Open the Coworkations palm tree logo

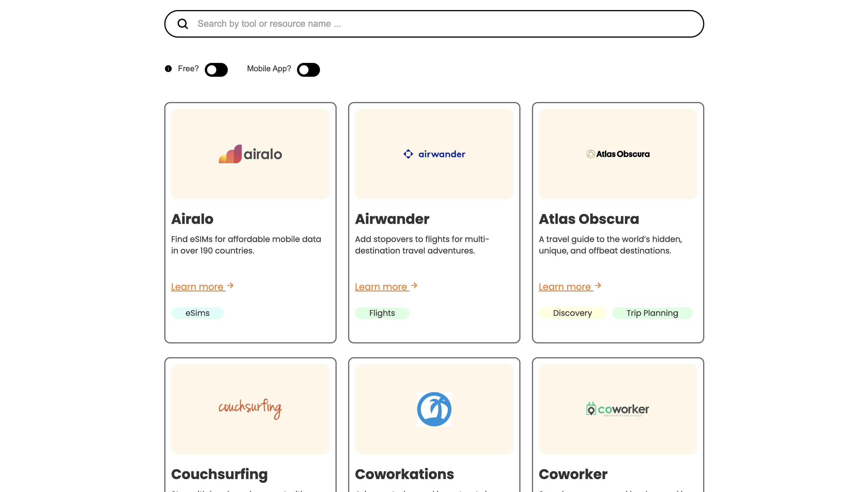[x=434, y=409]
